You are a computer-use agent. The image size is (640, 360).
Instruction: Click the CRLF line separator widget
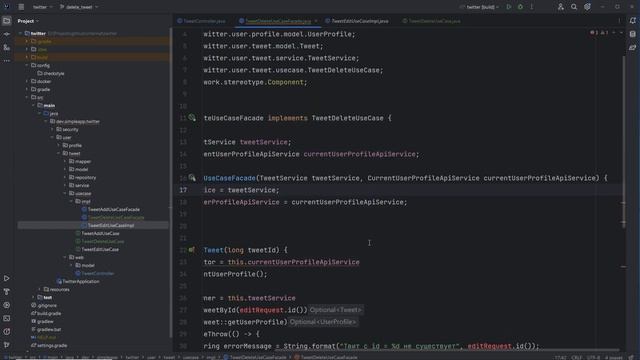(577, 357)
